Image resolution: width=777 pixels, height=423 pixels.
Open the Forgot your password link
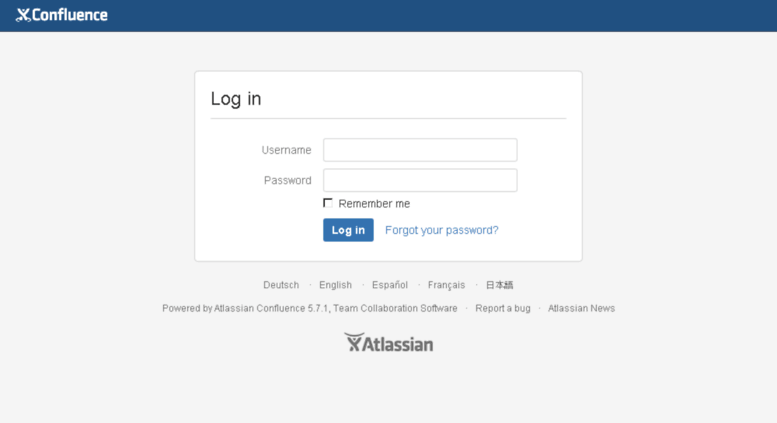click(442, 230)
